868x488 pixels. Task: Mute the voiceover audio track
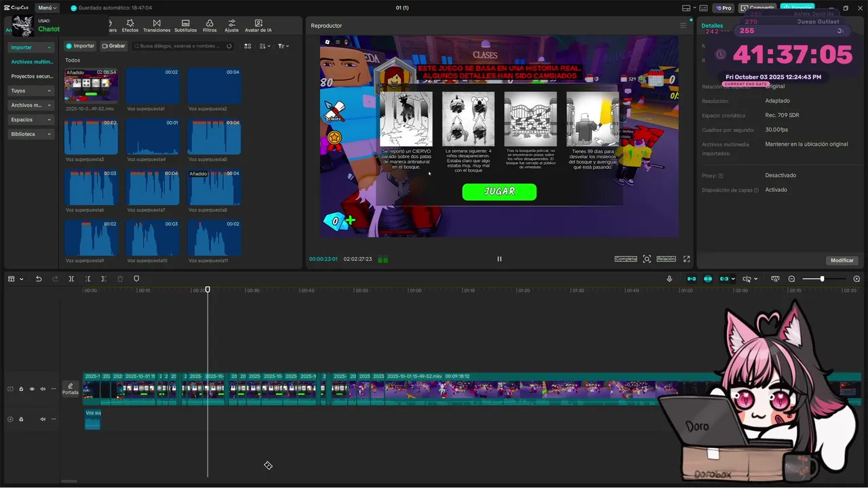43,419
